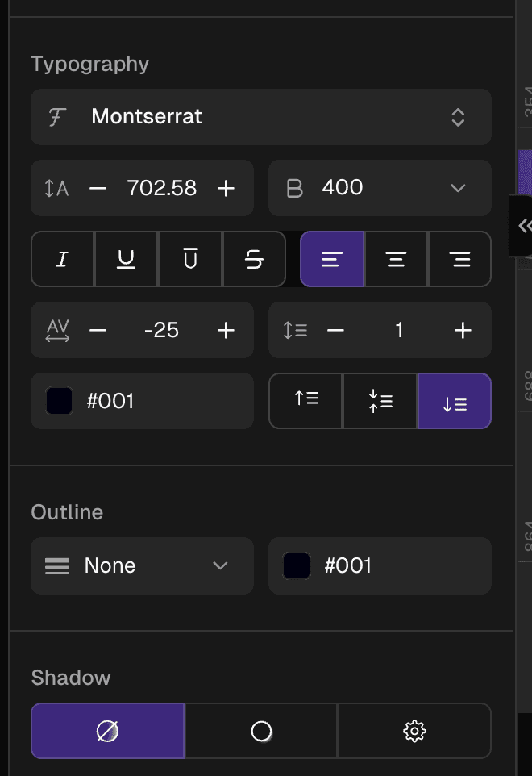
Task: Open the text color swatch #001
Action: coord(60,401)
